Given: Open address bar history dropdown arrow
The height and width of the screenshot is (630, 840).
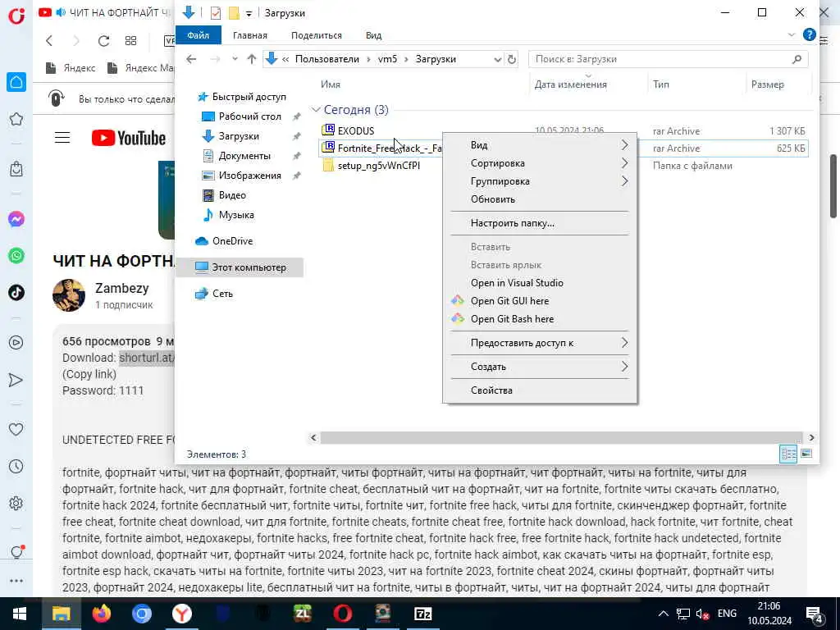Looking at the screenshot, I should (498, 59).
